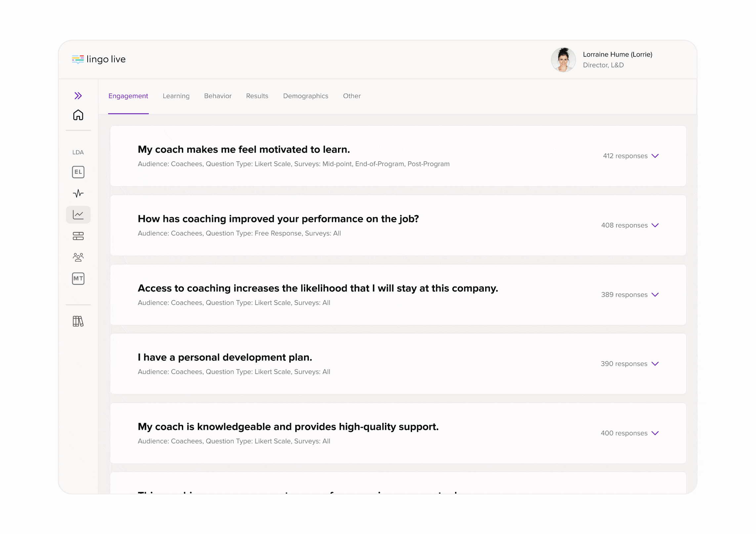Screen dimensions: 756x534
Task: Expand the 408 responses chevron
Action: pos(655,225)
